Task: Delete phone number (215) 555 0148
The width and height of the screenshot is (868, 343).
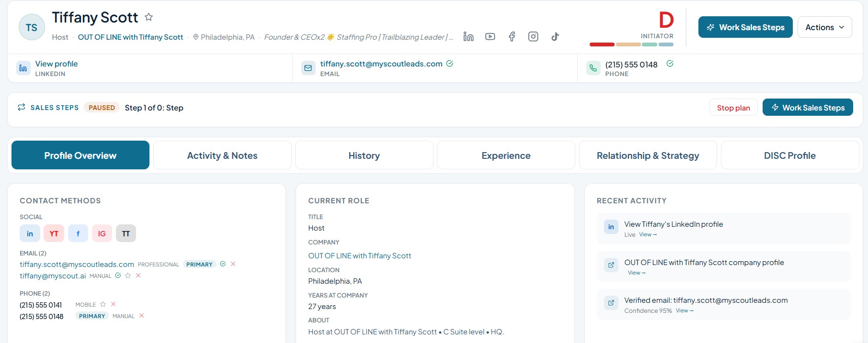Action: tap(141, 316)
